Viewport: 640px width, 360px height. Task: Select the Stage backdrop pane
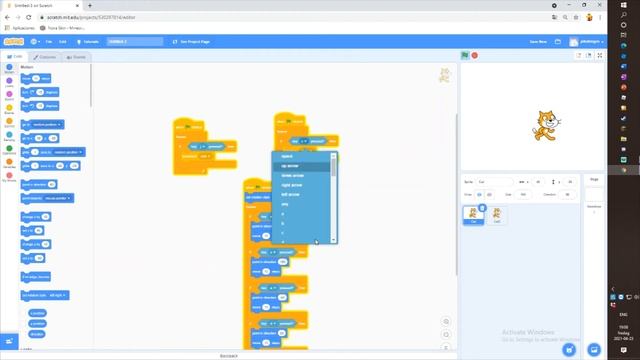594,195
